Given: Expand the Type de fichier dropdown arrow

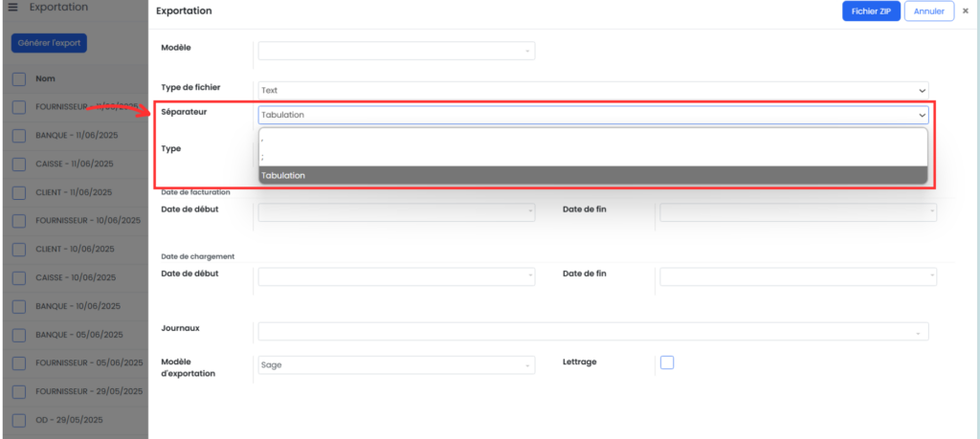Looking at the screenshot, I should (x=922, y=91).
